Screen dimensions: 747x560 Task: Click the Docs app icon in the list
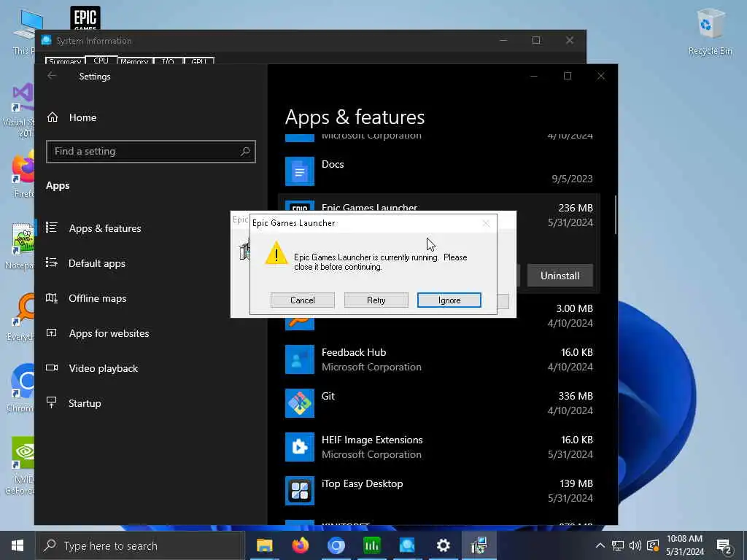click(x=300, y=171)
